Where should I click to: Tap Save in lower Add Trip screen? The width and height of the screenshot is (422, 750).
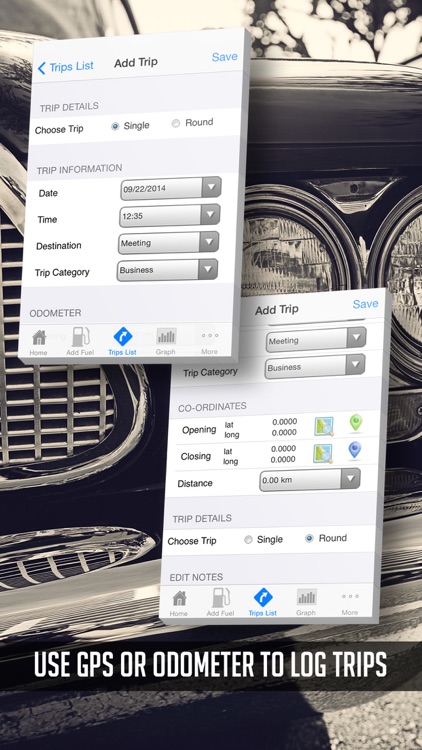pyautogui.click(x=366, y=304)
